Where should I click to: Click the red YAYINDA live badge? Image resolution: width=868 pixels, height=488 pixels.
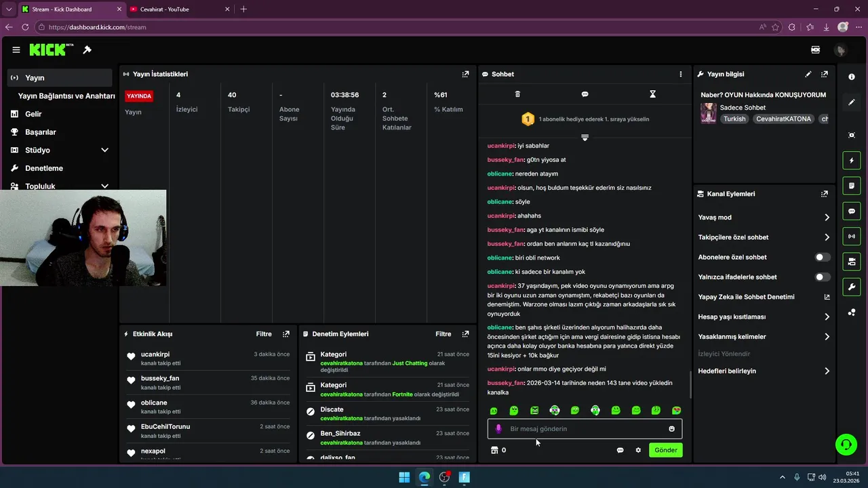(139, 96)
